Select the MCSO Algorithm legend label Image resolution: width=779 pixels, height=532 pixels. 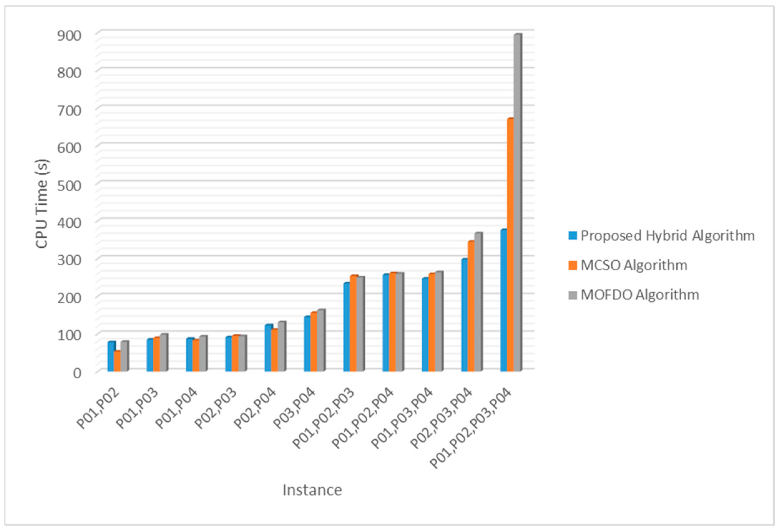(634, 265)
